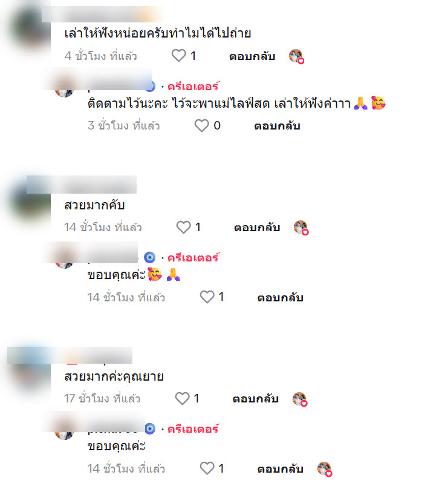Reply to creator's emoji thank-you response
448x492 pixels.
point(281,298)
